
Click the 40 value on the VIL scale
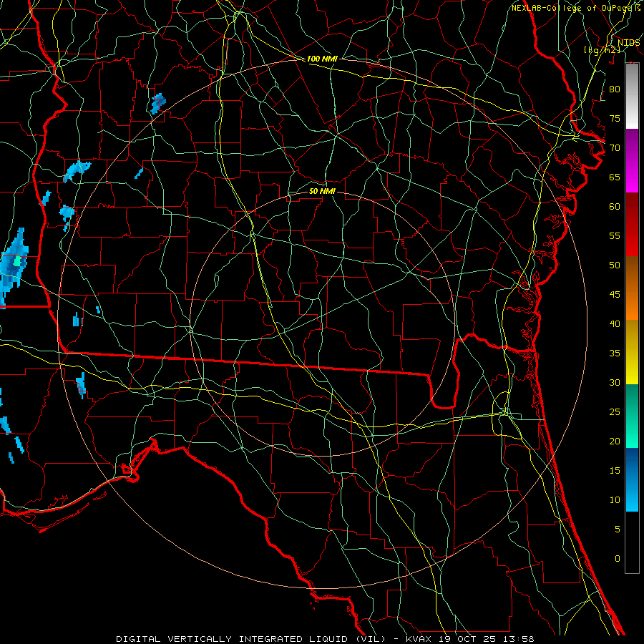tap(615, 323)
